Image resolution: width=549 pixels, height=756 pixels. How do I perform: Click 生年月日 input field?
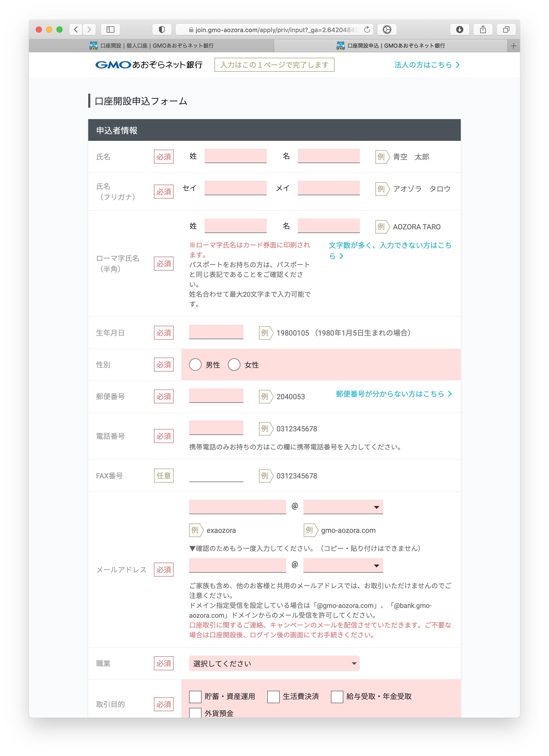[216, 332]
